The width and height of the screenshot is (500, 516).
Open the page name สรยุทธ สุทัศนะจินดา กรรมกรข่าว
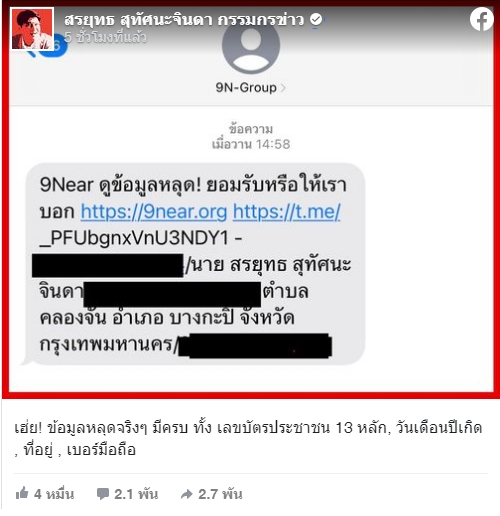pos(184,20)
